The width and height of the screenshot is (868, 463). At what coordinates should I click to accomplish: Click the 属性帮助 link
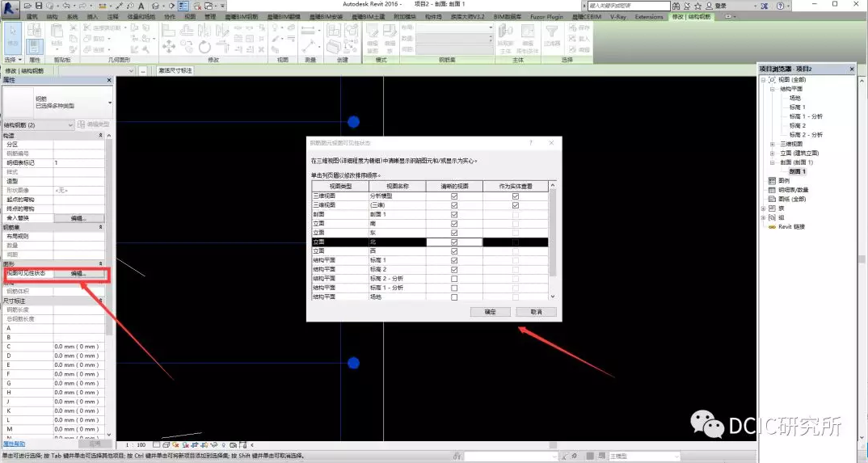click(14, 444)
